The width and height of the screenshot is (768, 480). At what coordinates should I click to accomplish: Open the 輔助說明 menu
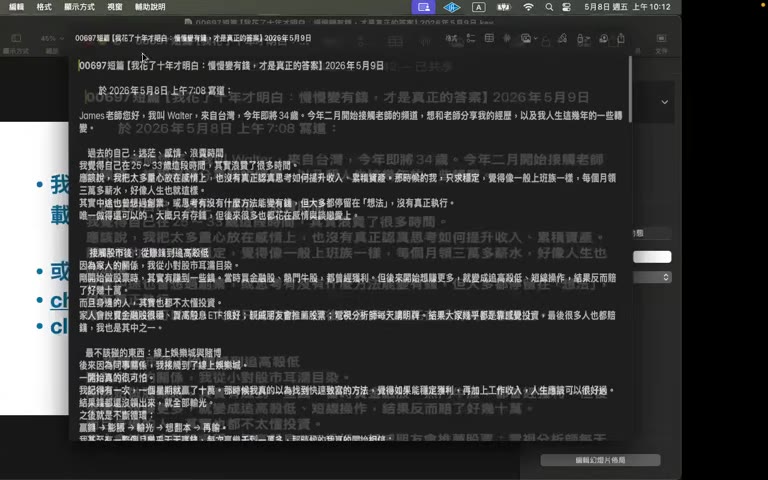pyautogui.click(x=150, y=7)
